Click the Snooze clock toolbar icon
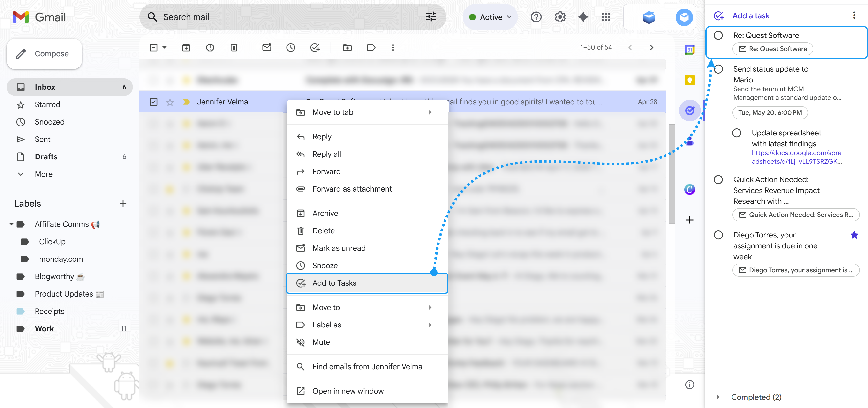The width and height of the screenshot is (868, 408). 290,47
